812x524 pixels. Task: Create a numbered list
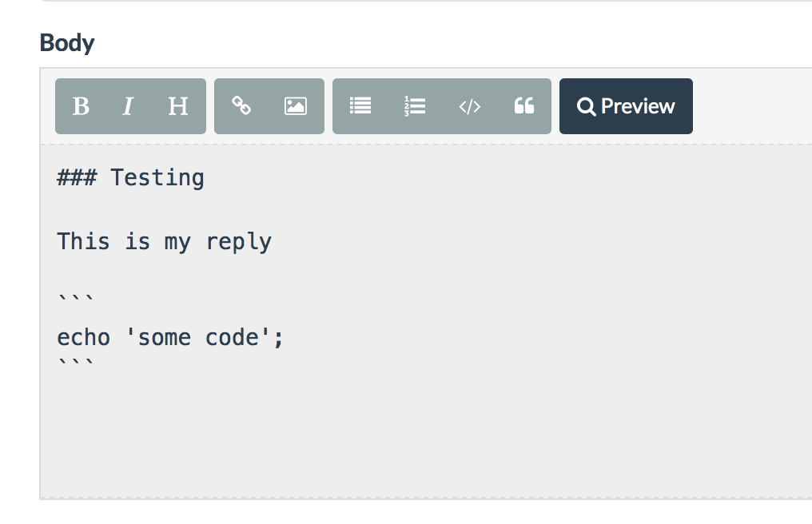click(415, 106)
